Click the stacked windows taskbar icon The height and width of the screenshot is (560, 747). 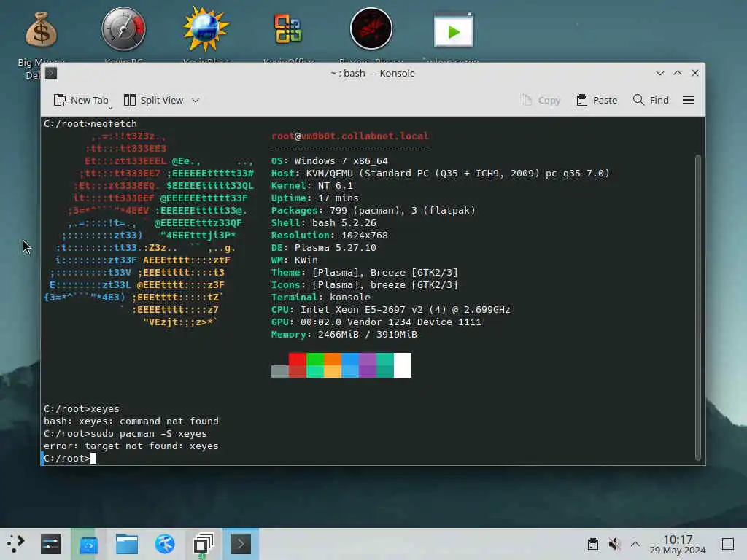pos(203,544)
